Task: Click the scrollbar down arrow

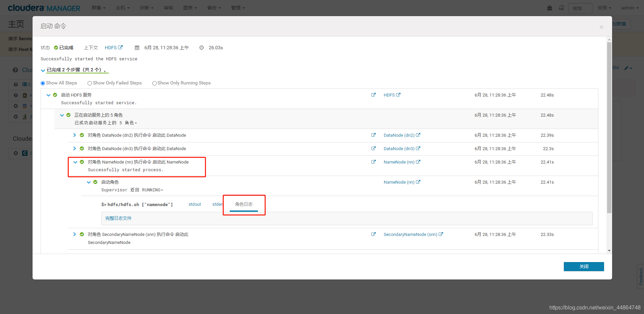Action: pos(609,251)
